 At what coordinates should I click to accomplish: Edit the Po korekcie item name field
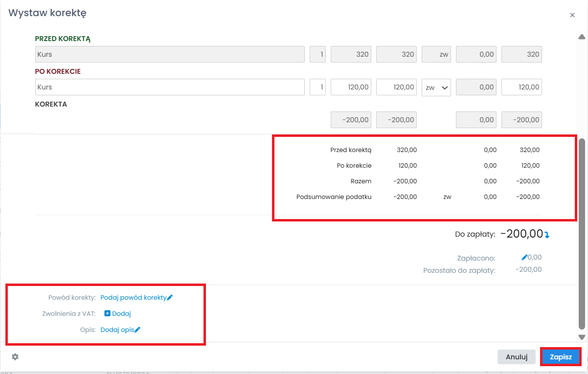(x=170, y=88)
